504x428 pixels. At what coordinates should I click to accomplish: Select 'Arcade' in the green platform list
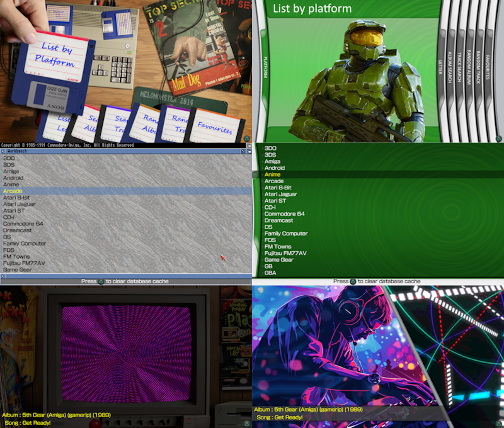coord(274,181)
